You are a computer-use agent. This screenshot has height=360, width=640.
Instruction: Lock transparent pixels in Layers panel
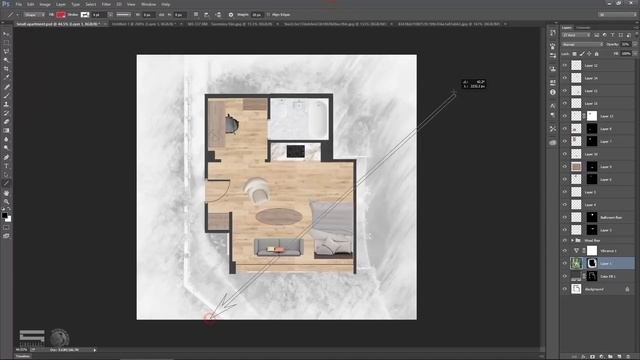pos(574,53)
